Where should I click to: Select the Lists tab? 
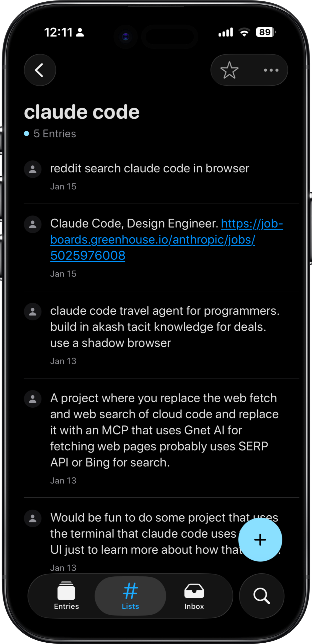point(130,596)
